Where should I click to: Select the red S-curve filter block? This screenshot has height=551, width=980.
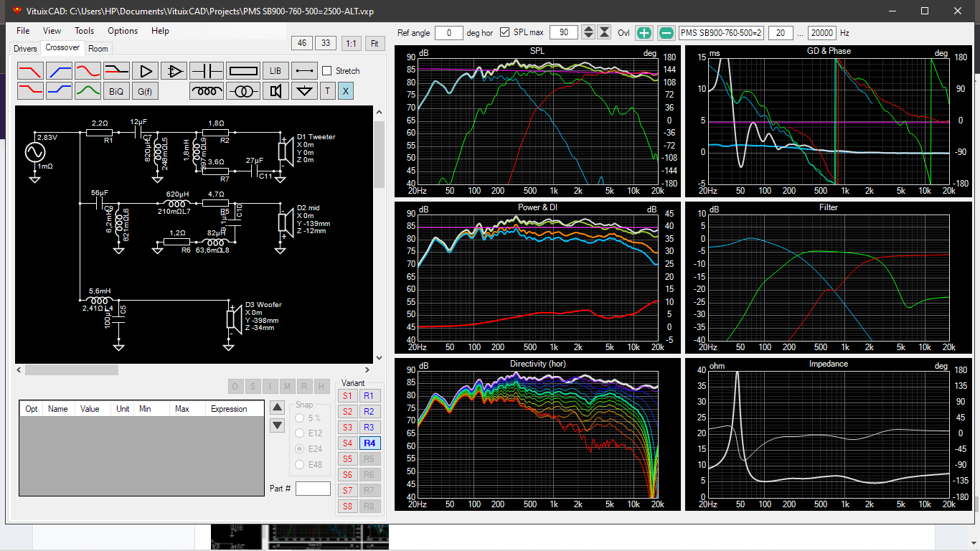(x=88, y=71)
